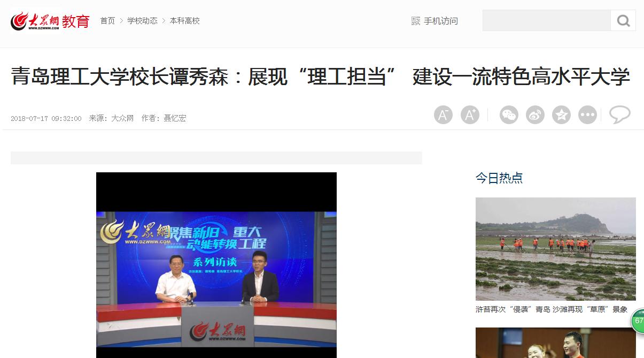The height and width of the screenshot is (358, 644).
Task: Share article via Weibo icon
Action: coord(535,115)
